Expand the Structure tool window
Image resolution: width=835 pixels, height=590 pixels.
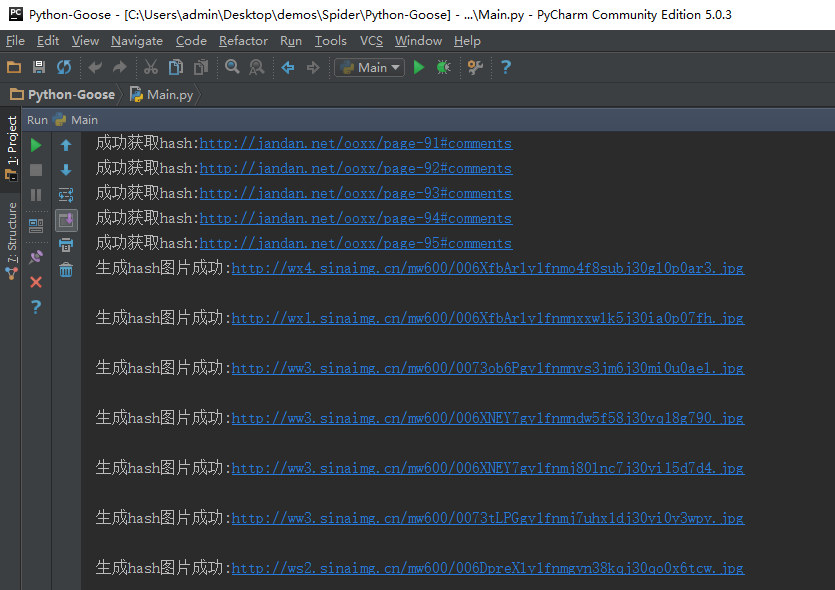(x=12, y=236)
